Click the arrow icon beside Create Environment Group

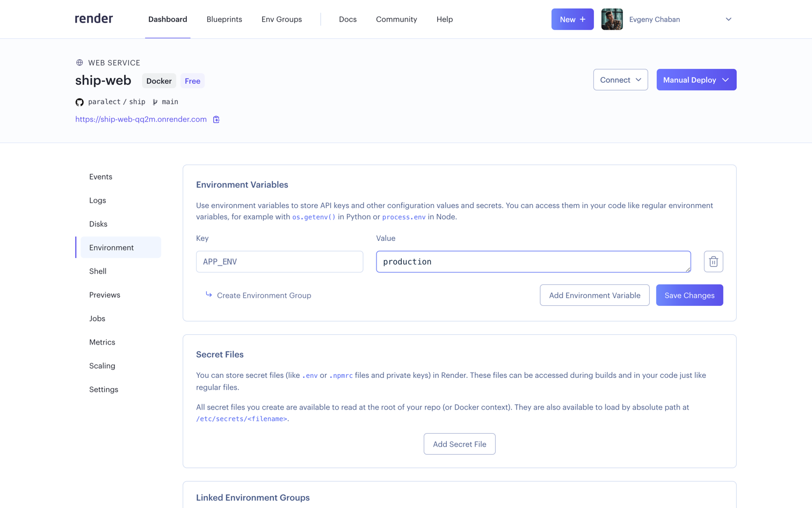208,295
